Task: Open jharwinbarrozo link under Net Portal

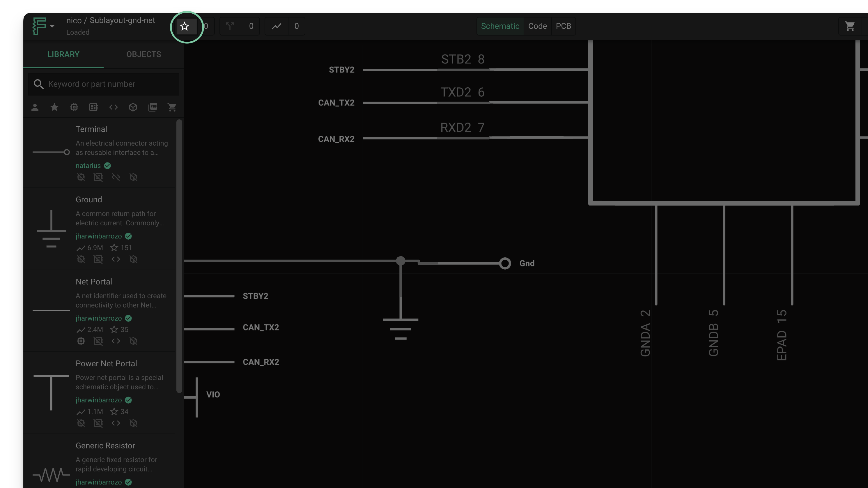Action: [98, 318]
